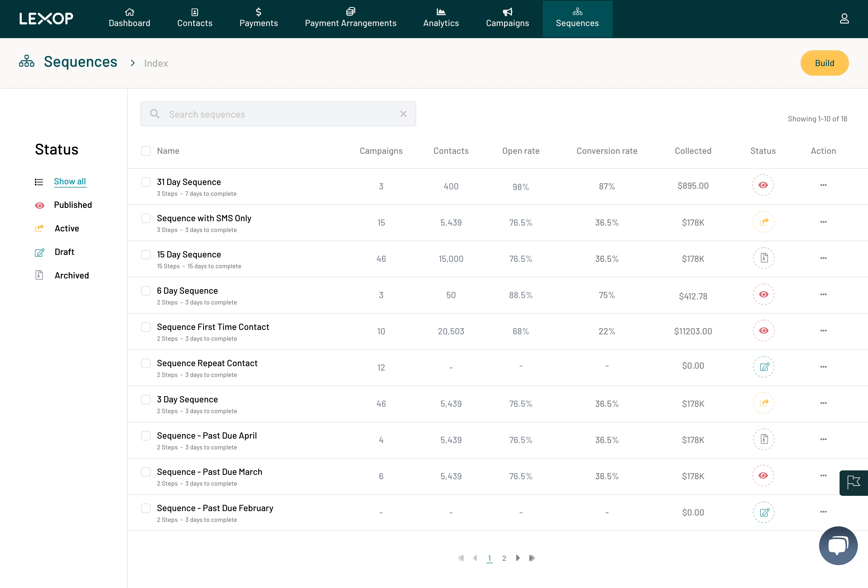Click the Sequences breadcrumb icon

click(x=26, y=61)
